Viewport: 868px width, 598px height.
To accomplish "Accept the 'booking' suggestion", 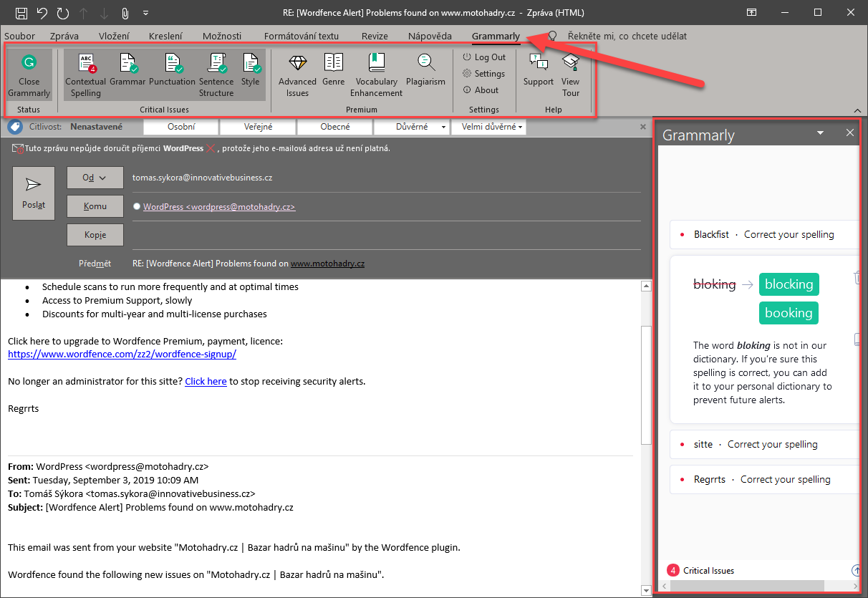I will point(789,313).
